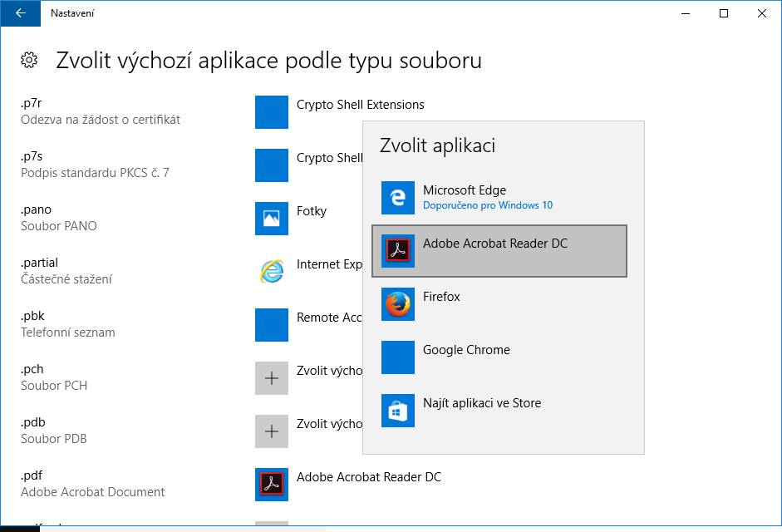Image resolution: width=782 pixels, height=532 pixels.
Task: Select Microsoft Edge name in chooser
Action: click(x=465, y=190)
